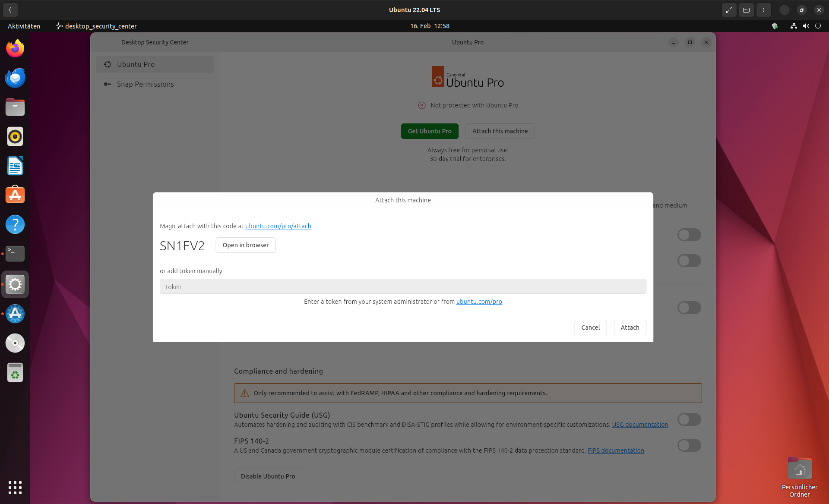Open the system power menu

click(818, 26)
